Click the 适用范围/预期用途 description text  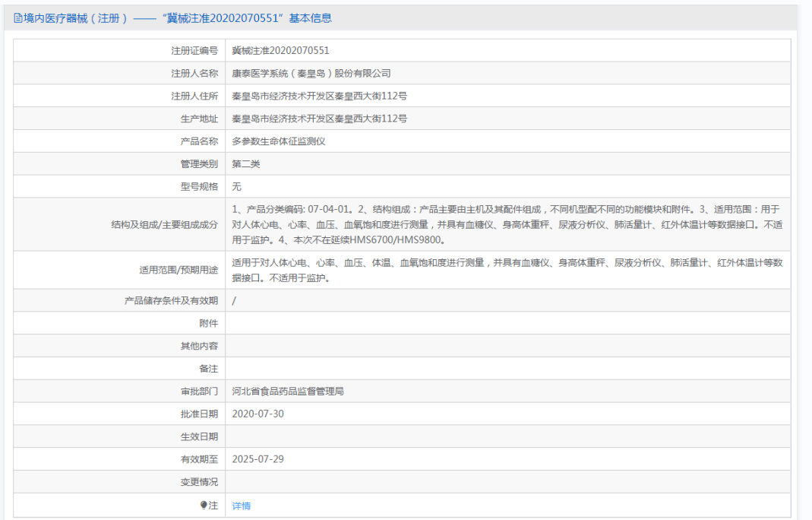point(507,270)
